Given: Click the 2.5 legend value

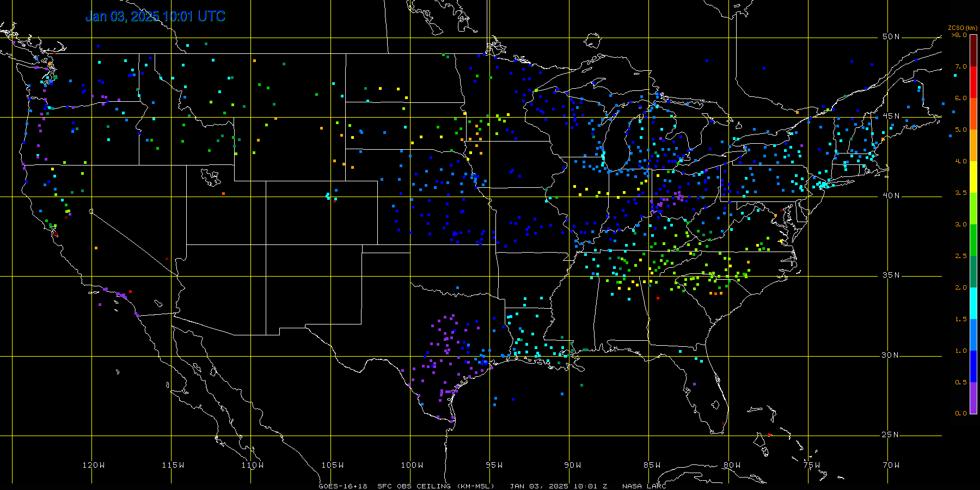Looking at the screenshot, I should coord(961,256).
